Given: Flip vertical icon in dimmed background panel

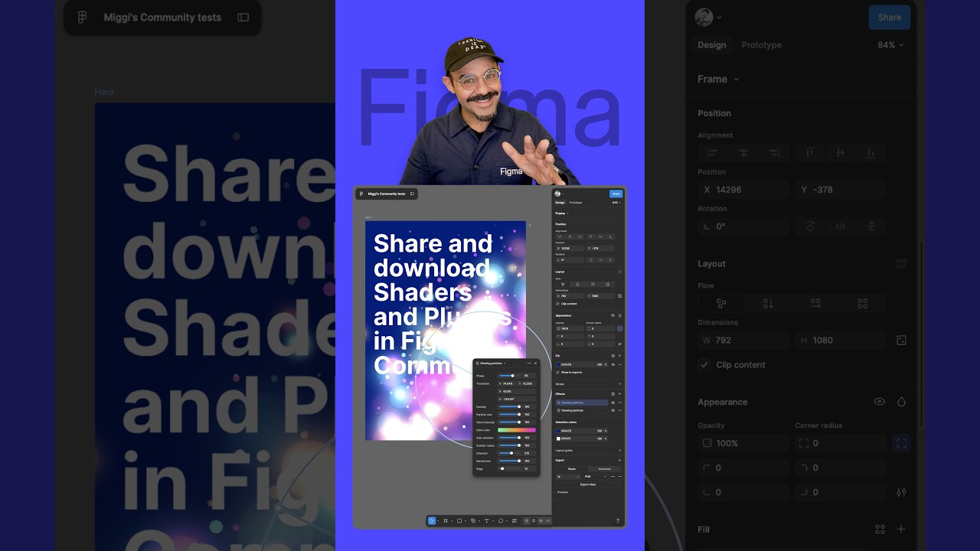Looking at the screenshot, I should click(x=871, y=227).
